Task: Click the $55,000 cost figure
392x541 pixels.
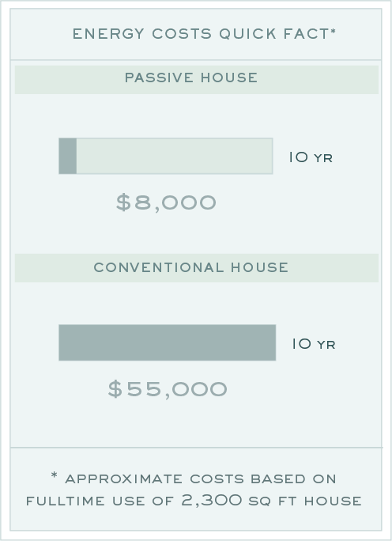Action: pos(168,389)
